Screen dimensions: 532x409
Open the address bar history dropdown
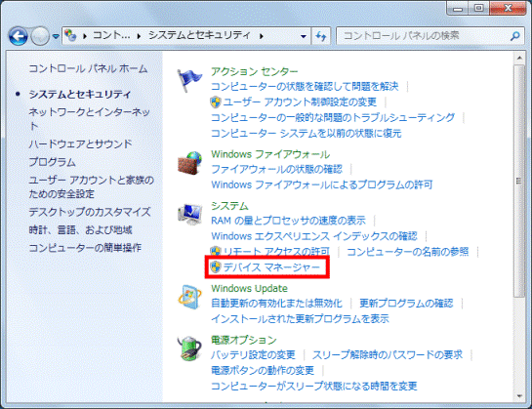tap(303, 36)
